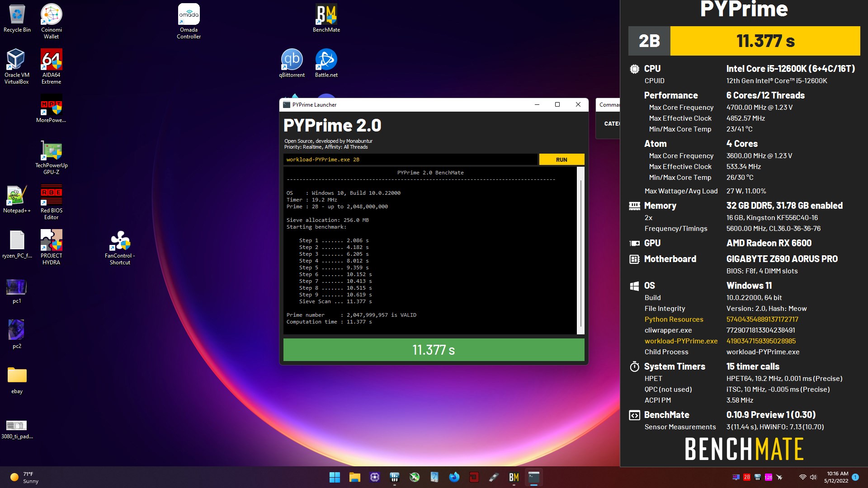This screenshot has width=868, height=488.
Task: Open File Explorer from the taskbar
Action: pos(354,477)
